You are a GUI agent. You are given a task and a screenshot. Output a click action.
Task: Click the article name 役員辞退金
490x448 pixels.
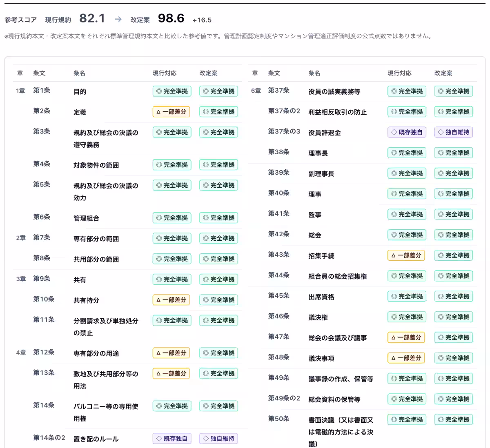(x=325, y=133)
